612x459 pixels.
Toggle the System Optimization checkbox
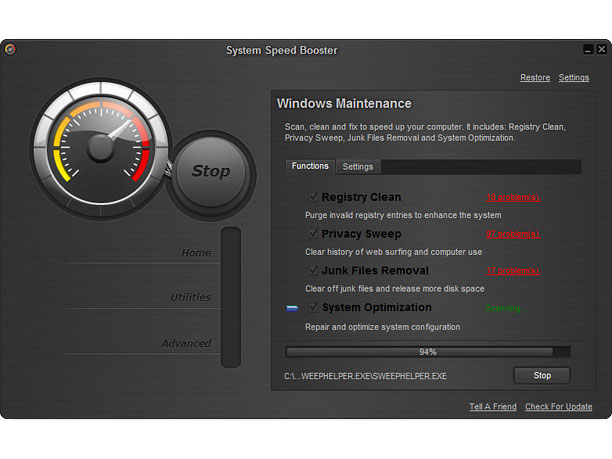[313, 307]
